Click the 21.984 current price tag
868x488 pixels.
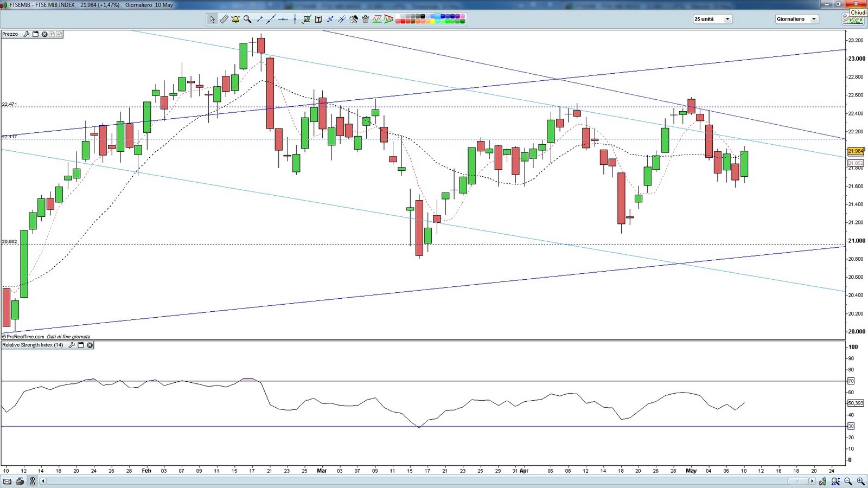click(x=856, y=151)
